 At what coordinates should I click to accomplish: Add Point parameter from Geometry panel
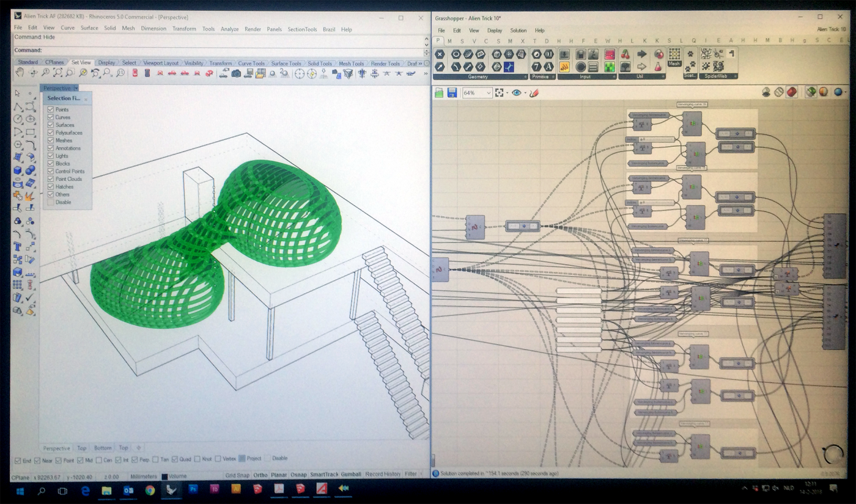tap(440, 54)
